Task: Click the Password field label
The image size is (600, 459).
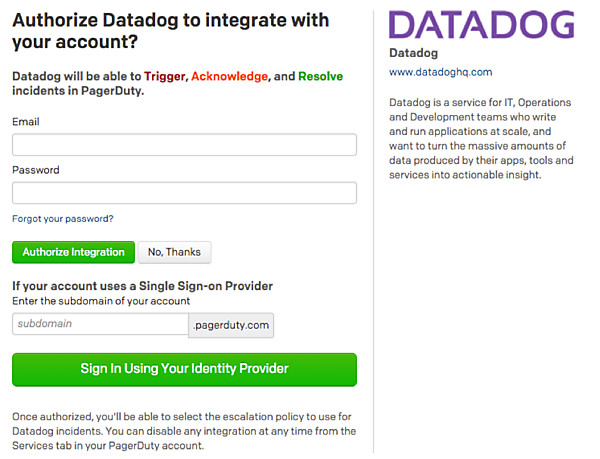Action: point(36,170)
